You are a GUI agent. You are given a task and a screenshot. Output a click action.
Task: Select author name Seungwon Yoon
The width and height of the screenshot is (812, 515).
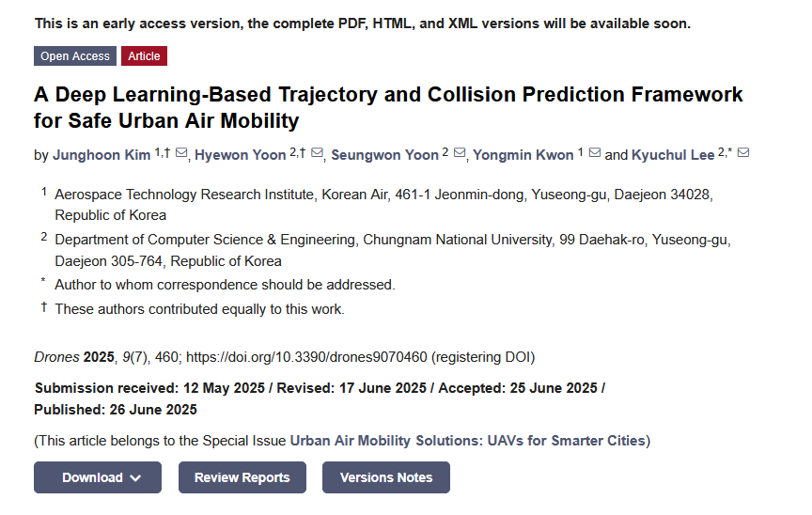384,155
